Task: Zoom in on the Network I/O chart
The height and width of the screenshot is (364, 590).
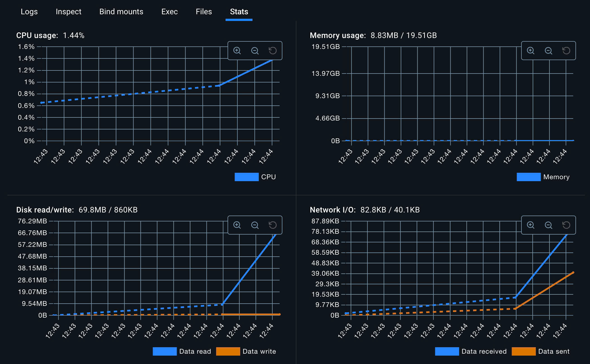Action: 531,225
